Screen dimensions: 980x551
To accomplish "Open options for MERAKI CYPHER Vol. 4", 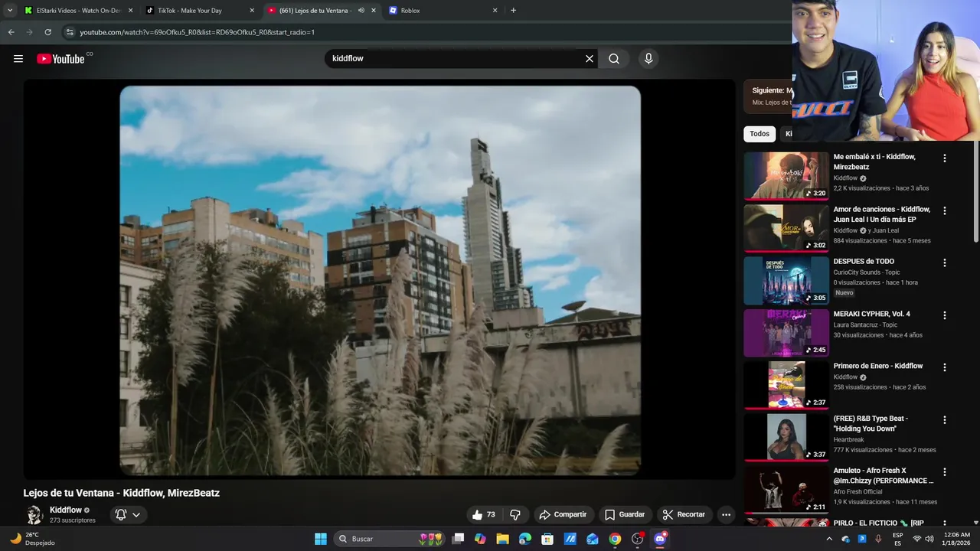I will point(944,315).
